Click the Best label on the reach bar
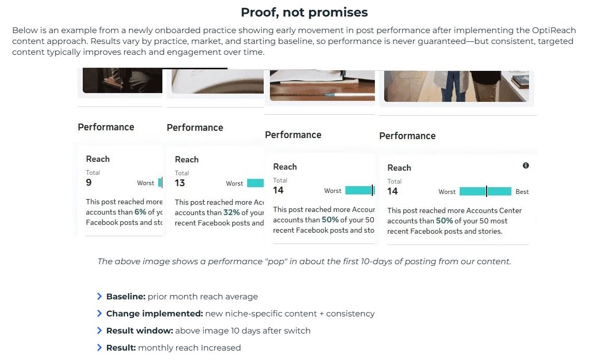Viewport: 590px width, 364px height. point(522,192)
